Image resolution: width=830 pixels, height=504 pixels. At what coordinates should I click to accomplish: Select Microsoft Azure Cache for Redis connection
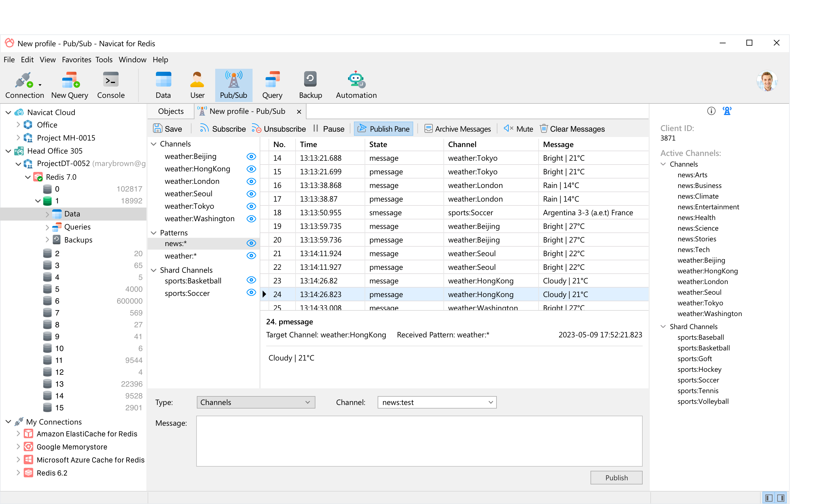pyautogui.click(x=90, y=460)
